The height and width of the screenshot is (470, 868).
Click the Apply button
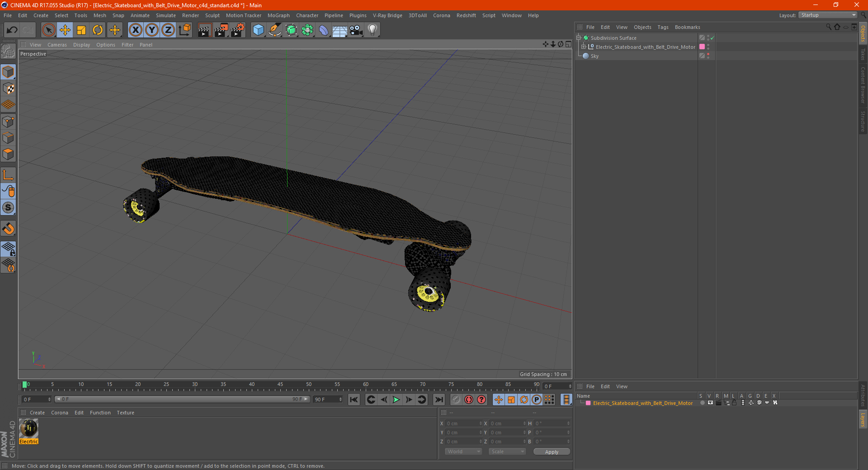[552, 452]
